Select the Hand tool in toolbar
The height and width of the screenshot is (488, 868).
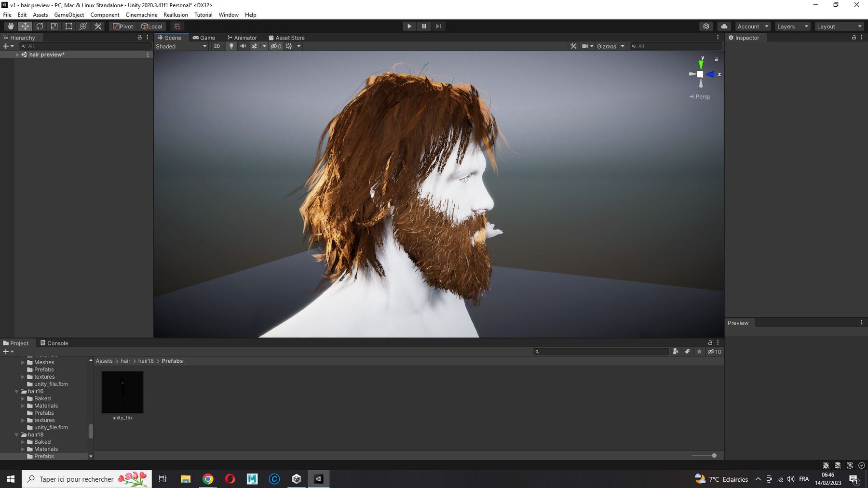point(11,26)
